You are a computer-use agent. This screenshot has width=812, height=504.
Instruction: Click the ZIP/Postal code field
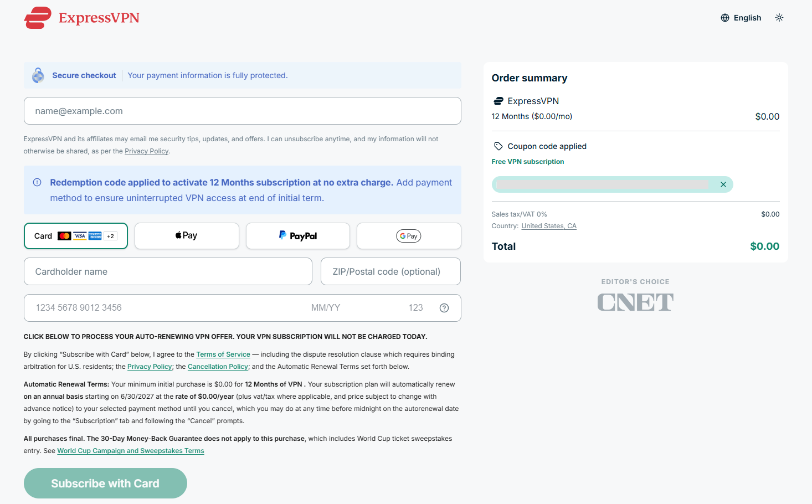pyautogui.click(x=390, y=271)
